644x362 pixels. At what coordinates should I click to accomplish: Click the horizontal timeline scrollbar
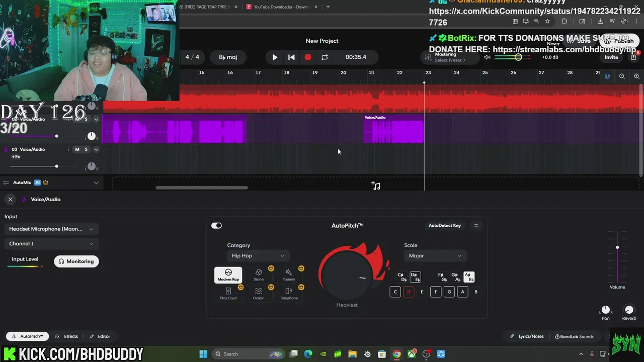point(202,188)
